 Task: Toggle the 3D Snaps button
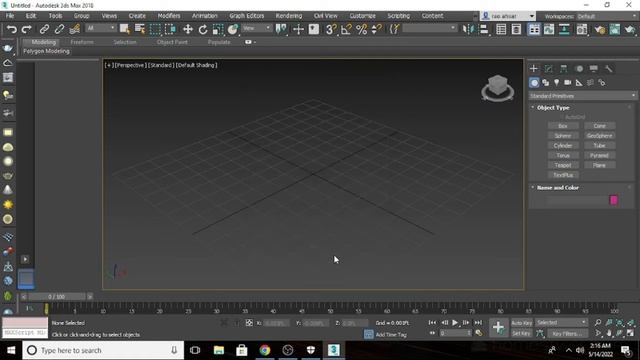[331, 29]
